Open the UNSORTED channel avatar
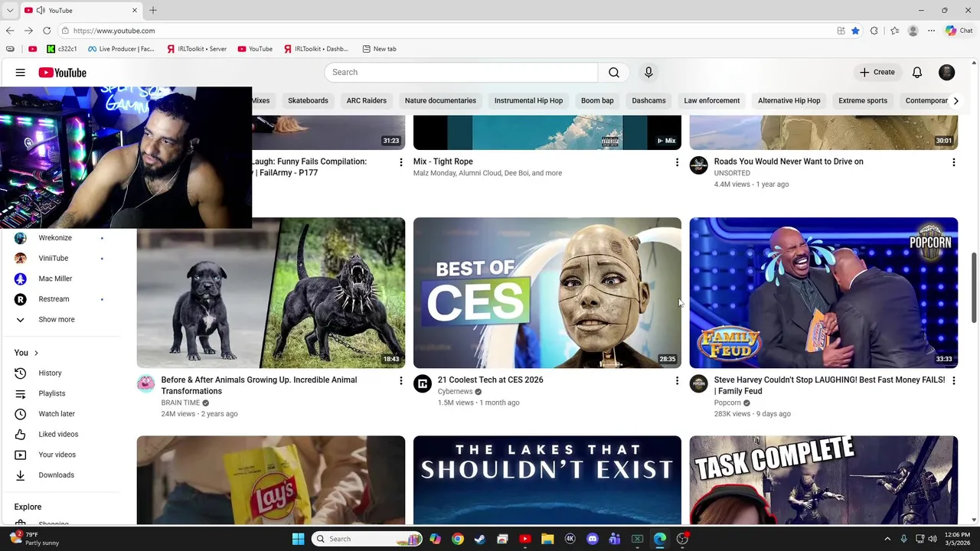 click(x=699, y=165)
